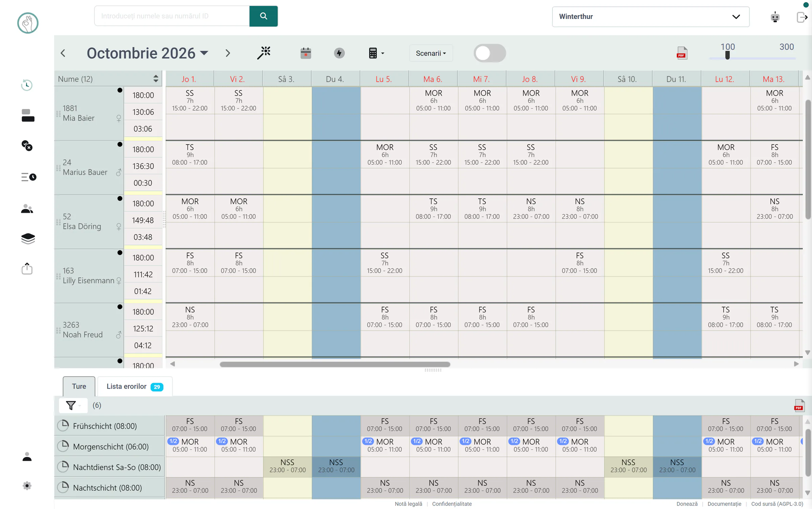Run the magic wand auto-planner
812x509 pixels.
(264, 53)
